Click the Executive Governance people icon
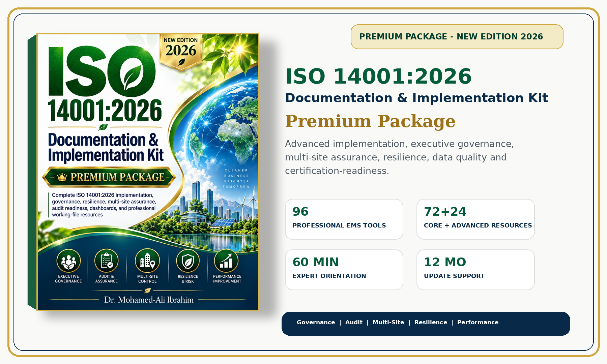 click(68, 261)
